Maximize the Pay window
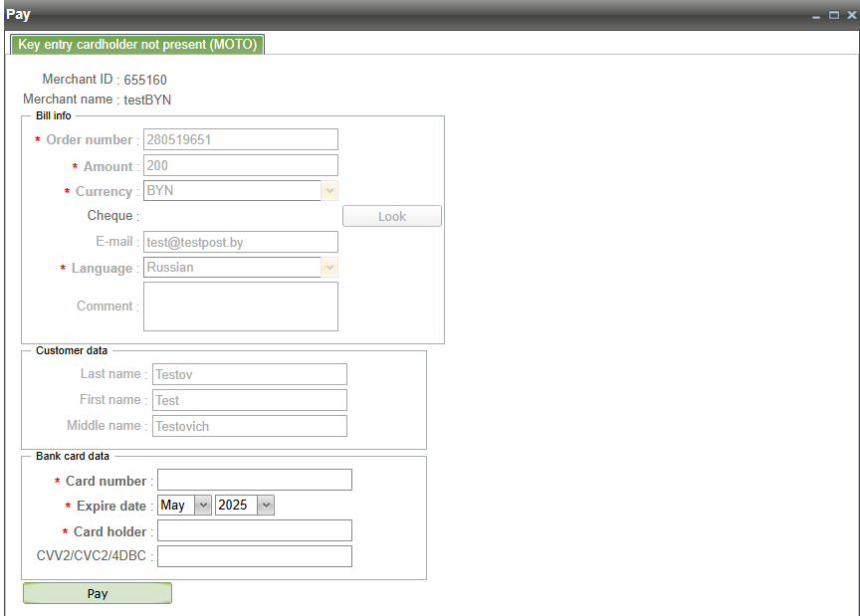Viewport: 860px width, 616px height. (x=833, y=15)
